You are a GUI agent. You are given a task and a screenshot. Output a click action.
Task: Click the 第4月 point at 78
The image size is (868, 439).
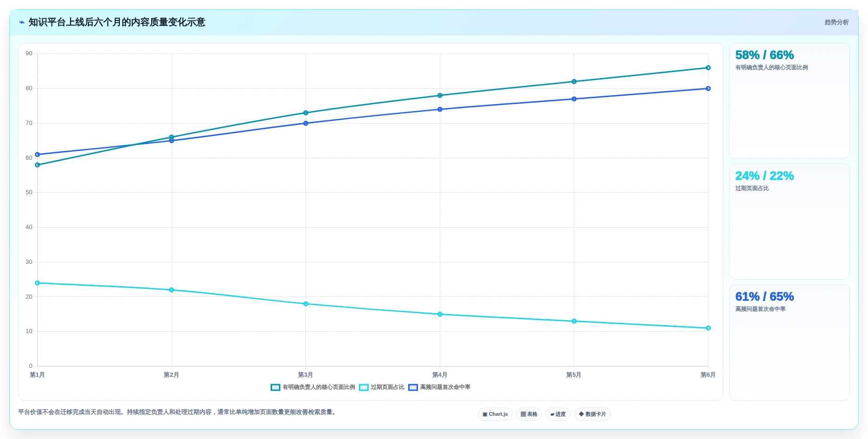(x=440, y=96)
